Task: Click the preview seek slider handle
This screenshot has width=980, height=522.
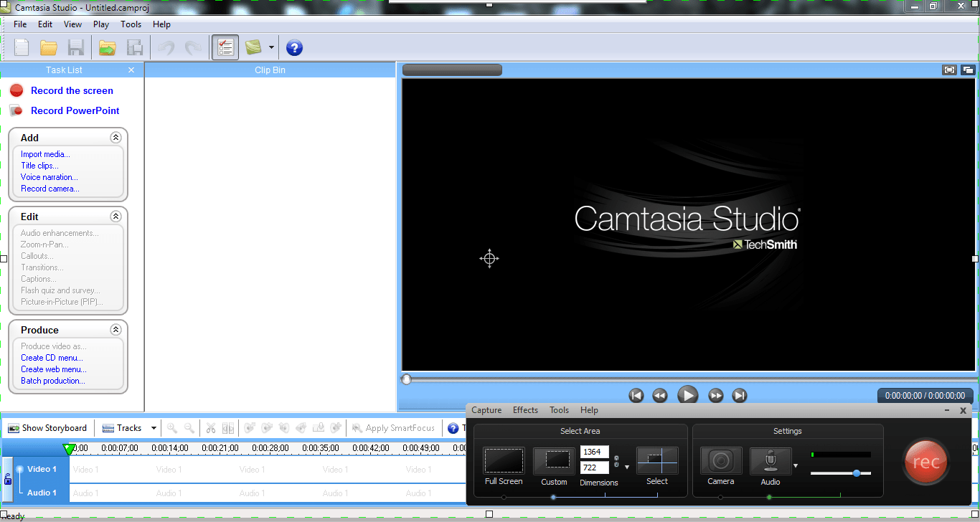Action: [x=407, y=379]
